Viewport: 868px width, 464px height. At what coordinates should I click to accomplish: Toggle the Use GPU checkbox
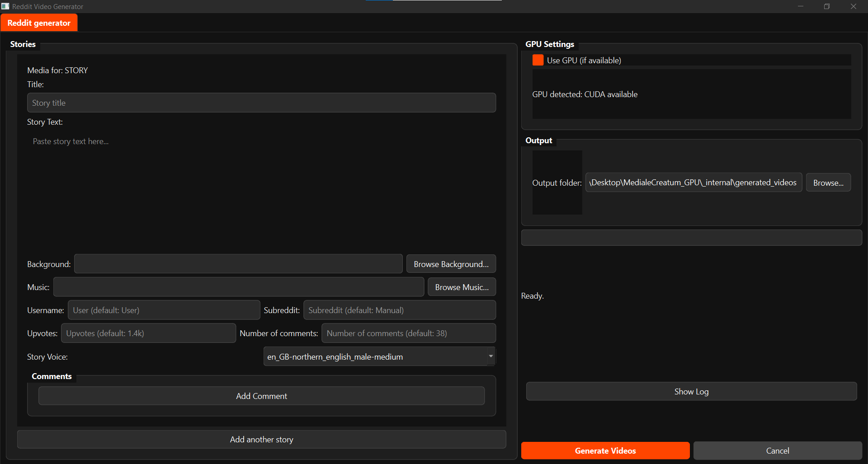pyautogui.click(x=538, y=60)
